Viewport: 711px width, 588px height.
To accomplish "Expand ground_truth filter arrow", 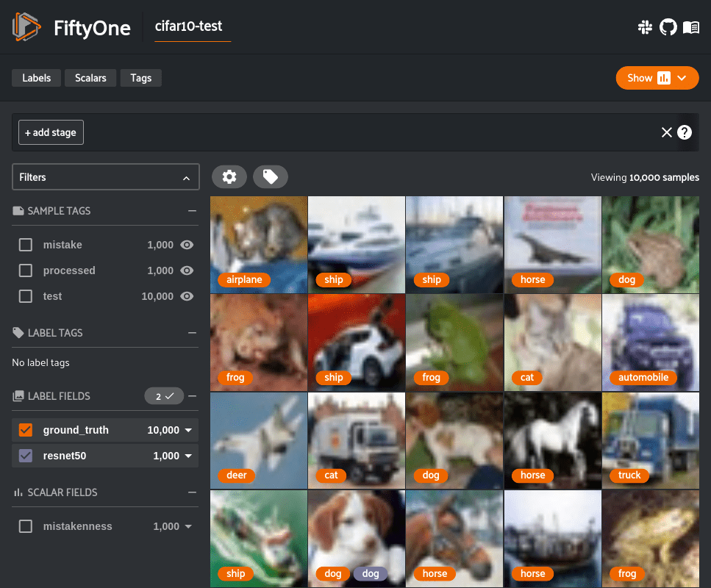I will coord(189,430).
